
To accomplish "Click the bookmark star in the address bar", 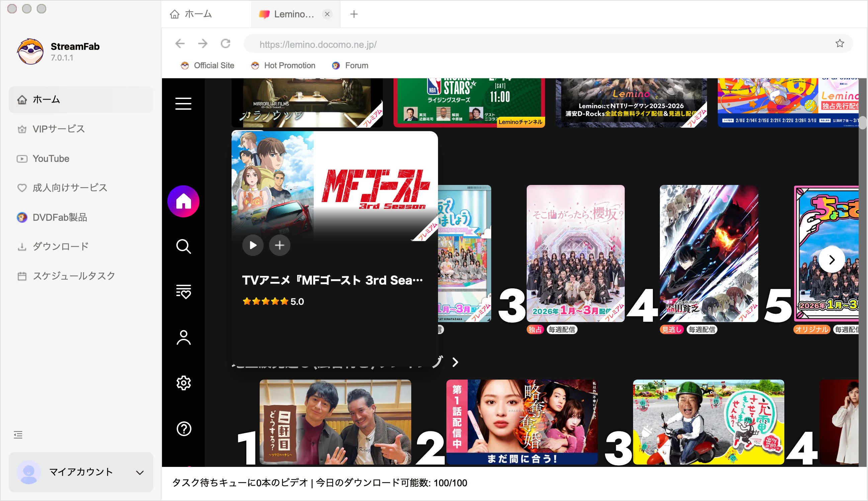I will (x=841, y=43).
